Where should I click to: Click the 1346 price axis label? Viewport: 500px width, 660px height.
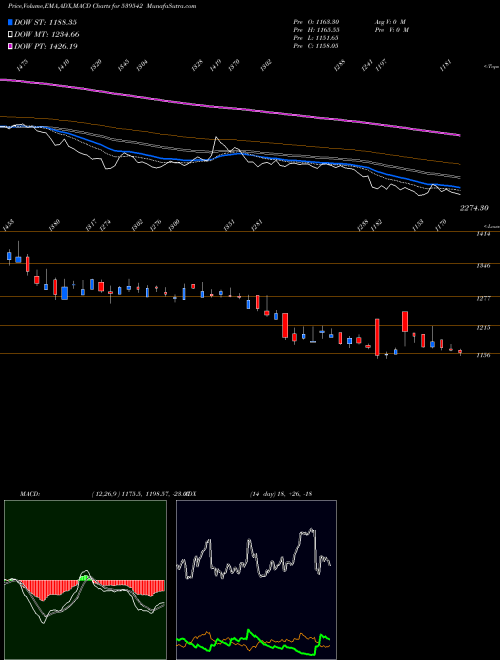click(x=484, y=266)
